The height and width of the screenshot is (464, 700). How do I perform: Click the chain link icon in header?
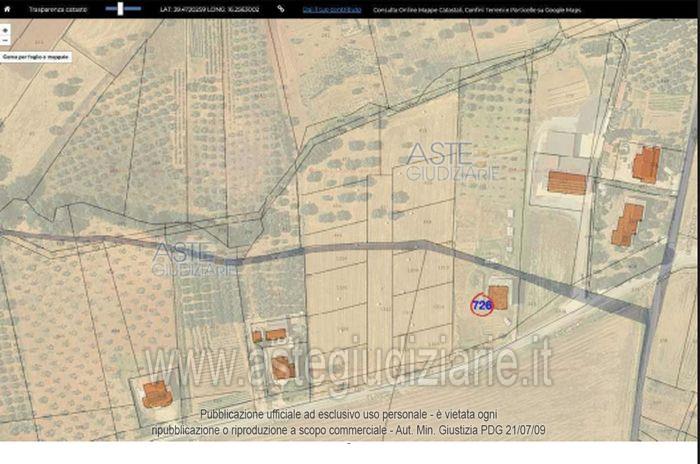pyautogui.click(x=280, y=9)
